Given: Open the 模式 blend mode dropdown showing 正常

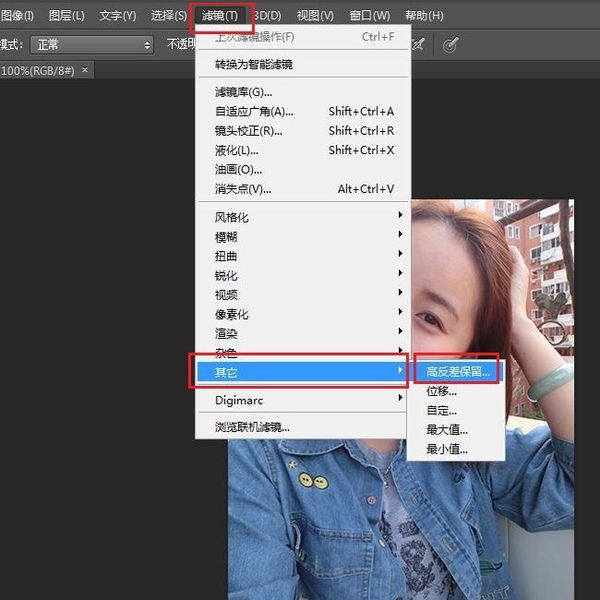Looking at the screenshot, I should (x=92, y=45).
